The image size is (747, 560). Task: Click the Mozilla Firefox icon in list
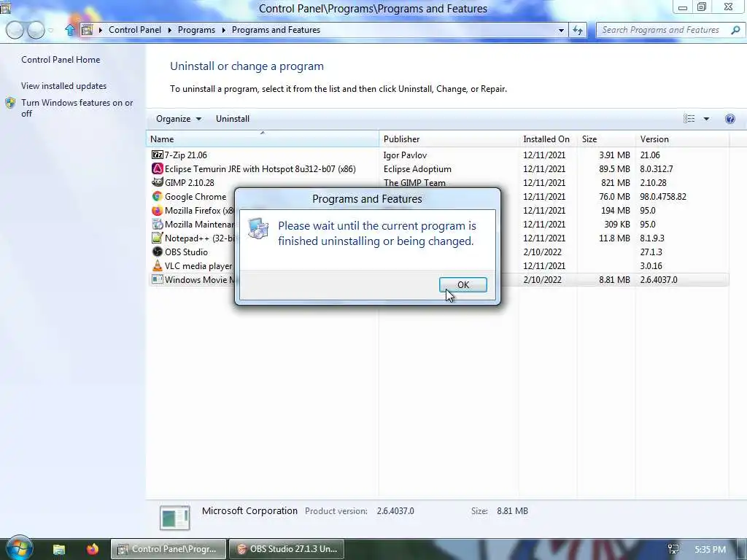click(x=158, y=210)
